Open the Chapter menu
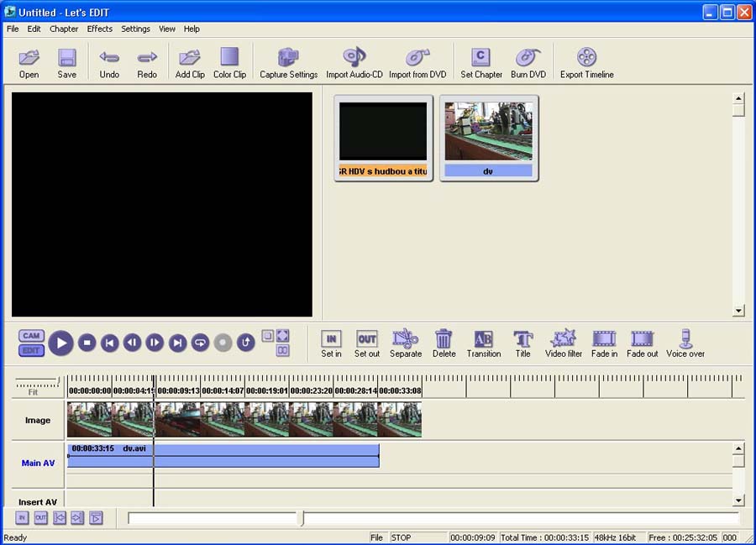 pyautogui.click(x=64, y=29)
